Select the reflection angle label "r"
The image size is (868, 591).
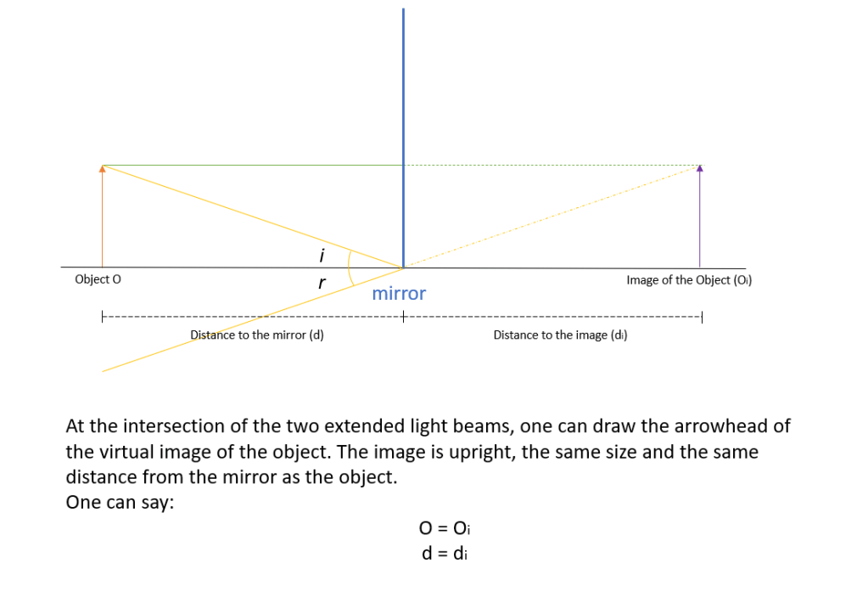(321, 283)
